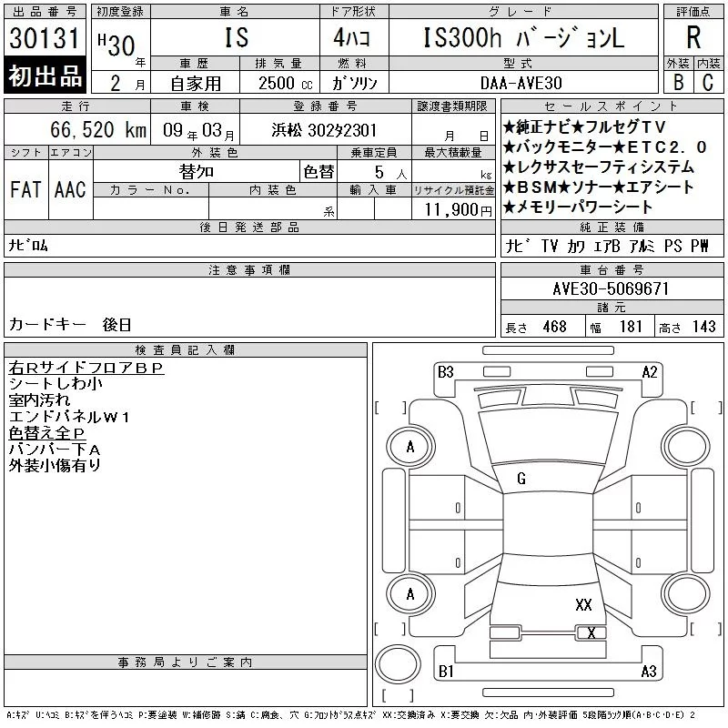Click the displacement value "2500 cc"
Screen dimensions: 728x728
[286, 84]
